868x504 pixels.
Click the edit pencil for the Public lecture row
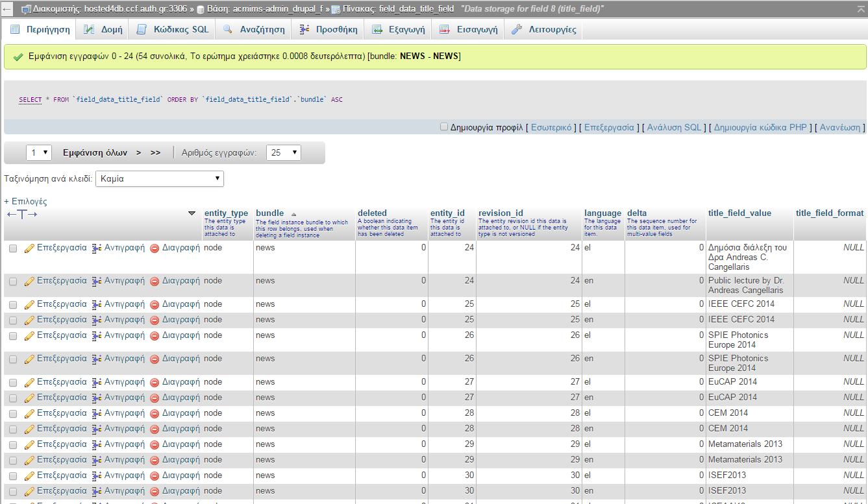click(29, 282)
